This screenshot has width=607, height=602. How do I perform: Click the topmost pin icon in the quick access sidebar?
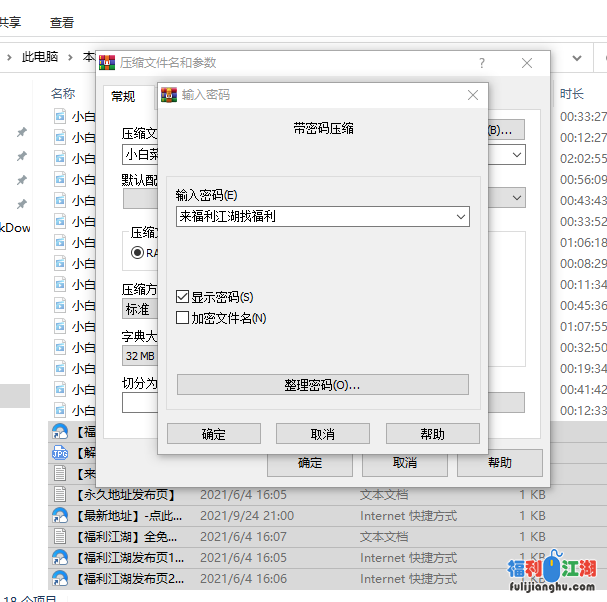(x=21, y=132)
